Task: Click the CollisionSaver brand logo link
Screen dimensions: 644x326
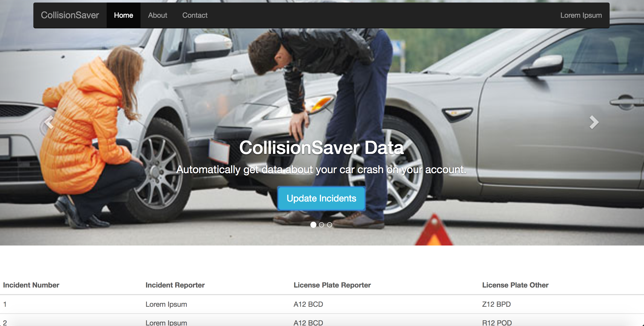Action: coord(70,15)
